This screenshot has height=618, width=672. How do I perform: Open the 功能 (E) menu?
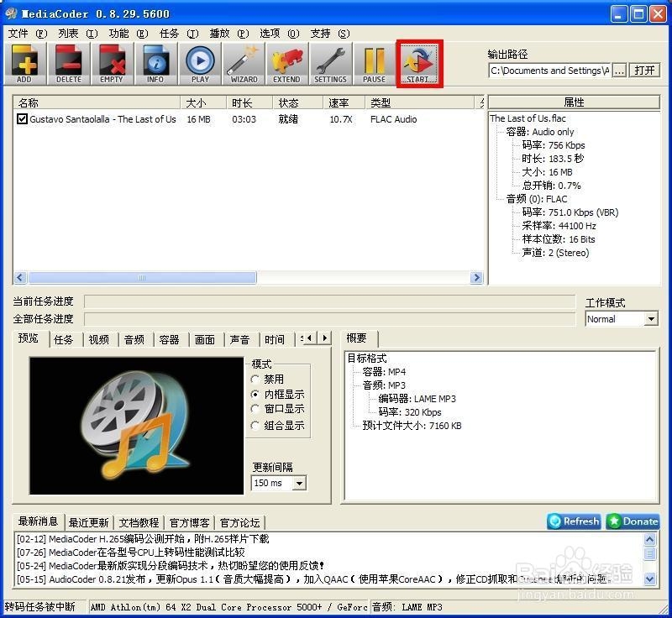point(129,34)
